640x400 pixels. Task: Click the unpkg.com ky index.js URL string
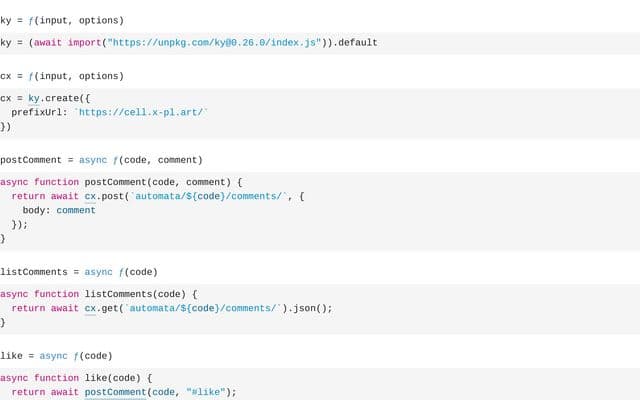point(214,42)
